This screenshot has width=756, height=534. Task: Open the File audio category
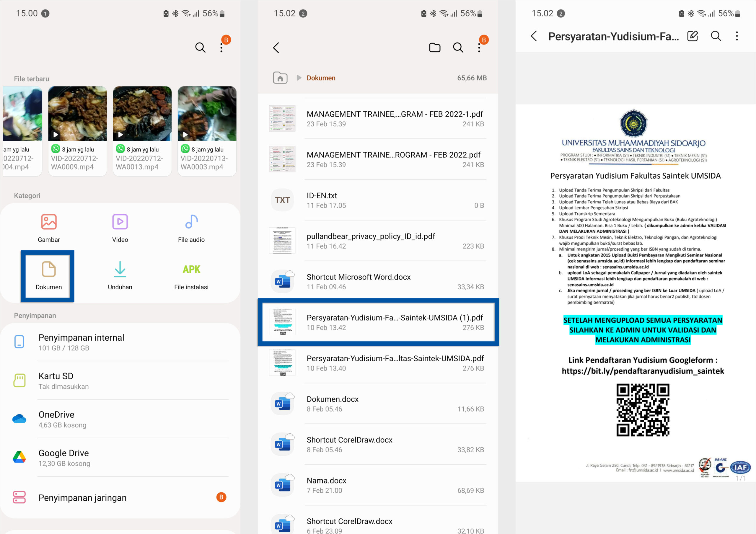pyautogui.click(x=191, y=227)
